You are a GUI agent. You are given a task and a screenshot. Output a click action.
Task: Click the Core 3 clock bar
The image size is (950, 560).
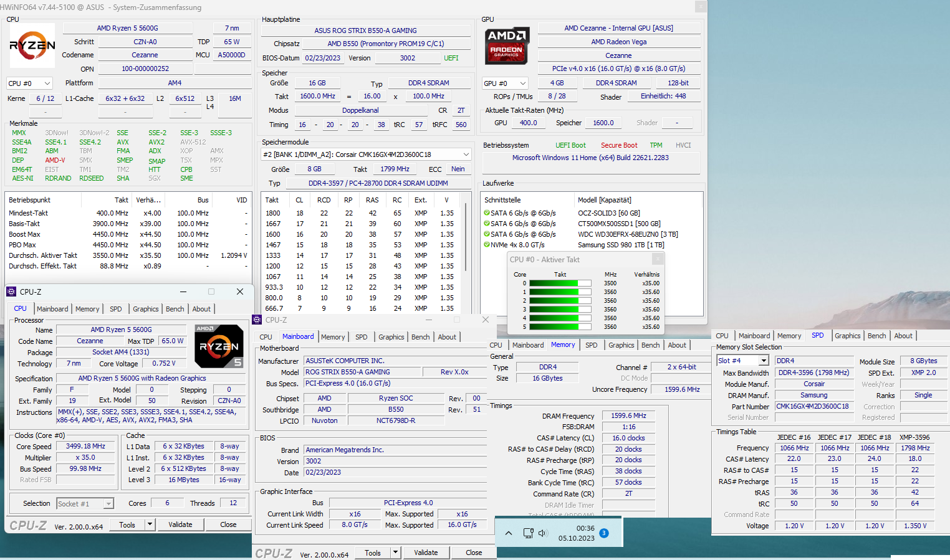click(560, 310)
